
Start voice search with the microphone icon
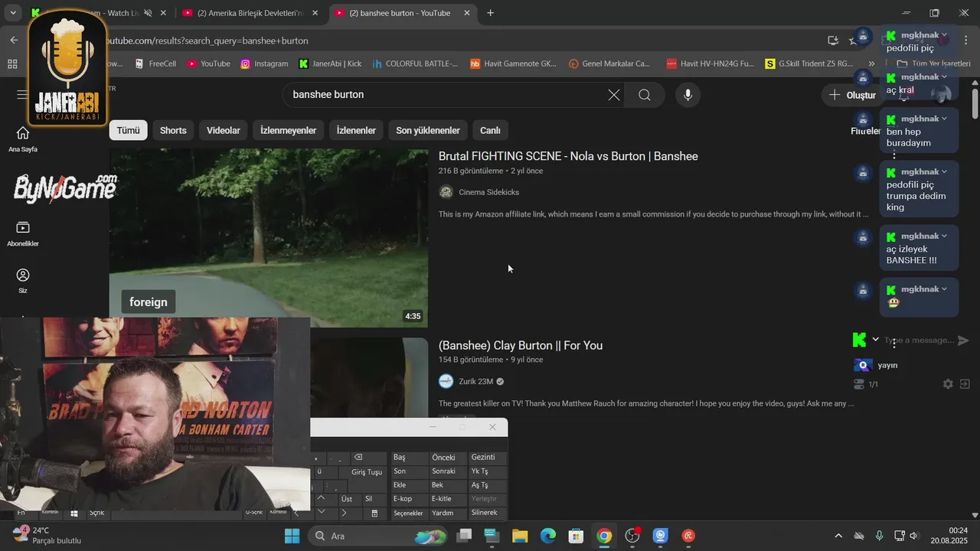688,95
